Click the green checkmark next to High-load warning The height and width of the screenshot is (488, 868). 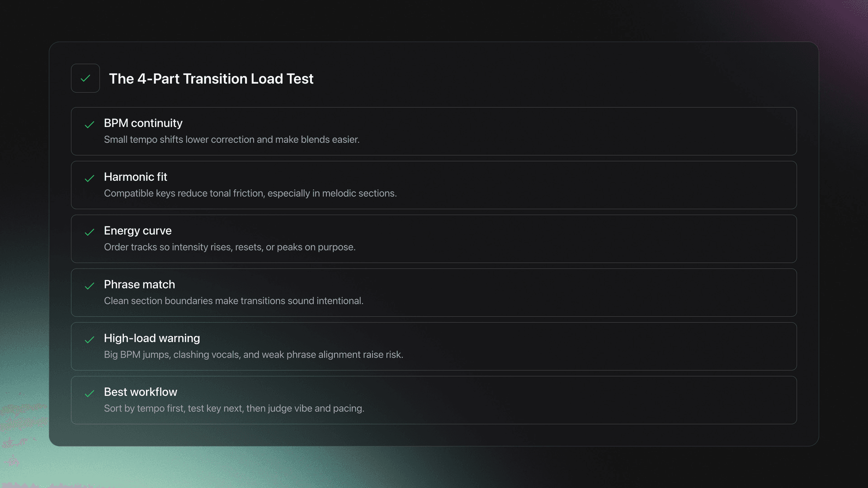89,340
